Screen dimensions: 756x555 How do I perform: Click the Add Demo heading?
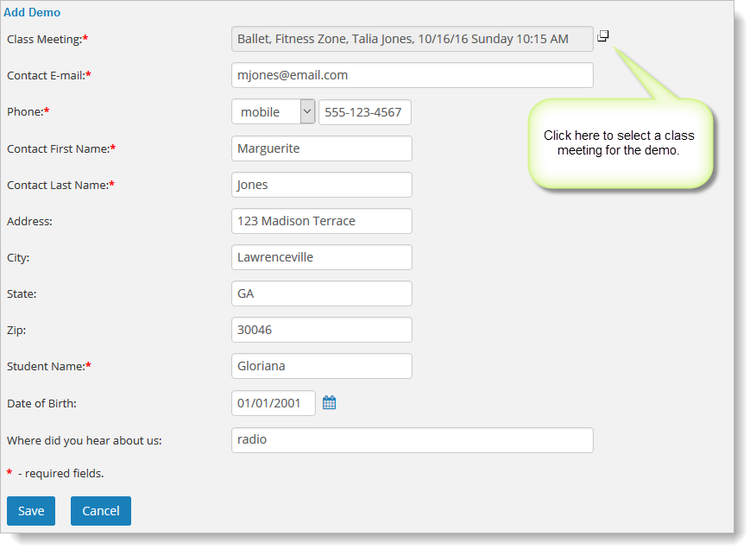point(32,13)
